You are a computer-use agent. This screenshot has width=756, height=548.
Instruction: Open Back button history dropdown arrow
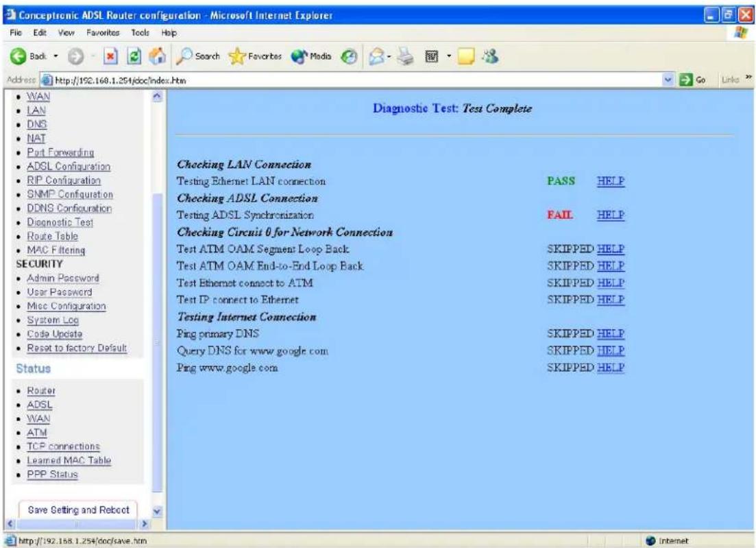56,56
